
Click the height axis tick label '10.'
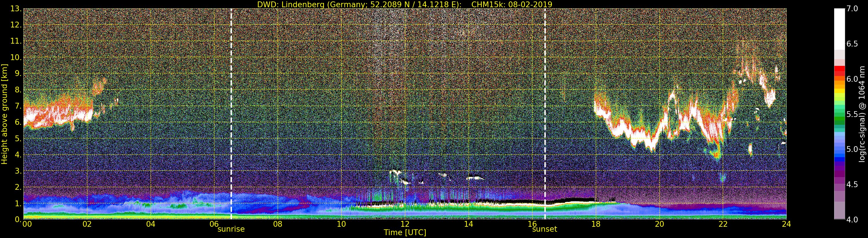pos(16,57)
